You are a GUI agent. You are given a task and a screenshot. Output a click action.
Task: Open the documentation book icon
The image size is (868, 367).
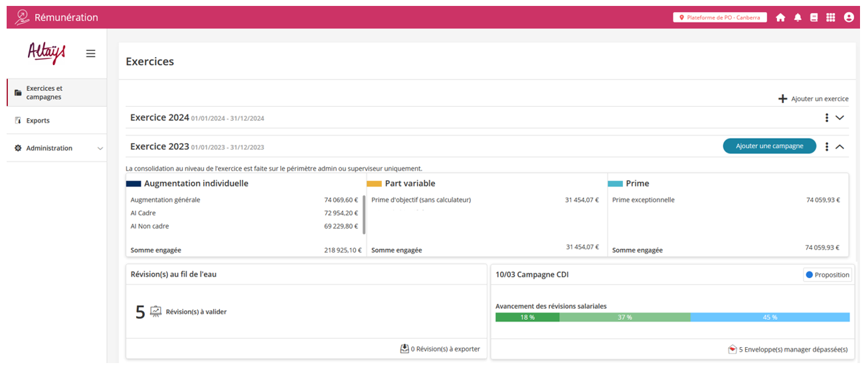coord(814,18)
